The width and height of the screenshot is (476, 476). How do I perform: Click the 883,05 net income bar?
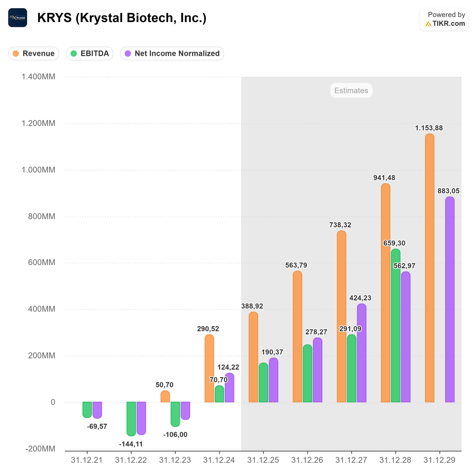click(449, 299)
